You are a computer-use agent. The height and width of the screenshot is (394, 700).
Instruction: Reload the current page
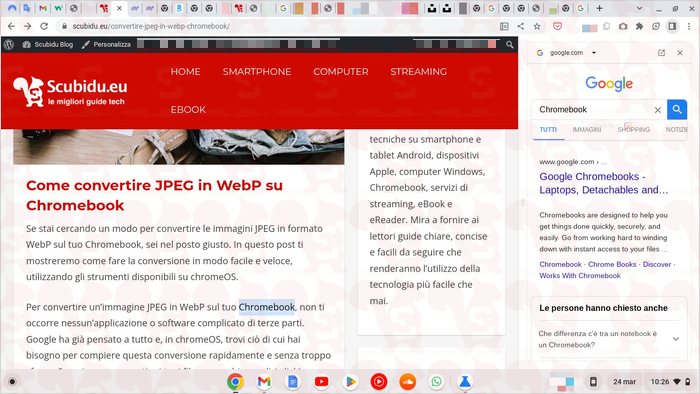click(44, 26)
